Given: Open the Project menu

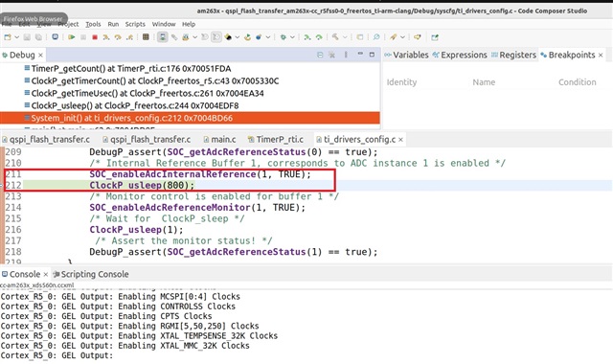Looking at the screenshot, I should (x=68, y=24).
